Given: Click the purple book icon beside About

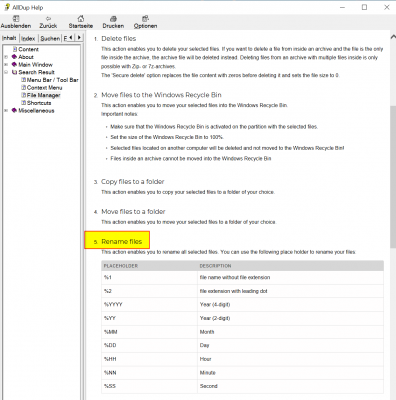Looking at the screenshot, I should tap(14, 57).
